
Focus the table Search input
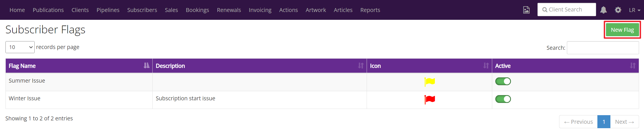(603, 48)
